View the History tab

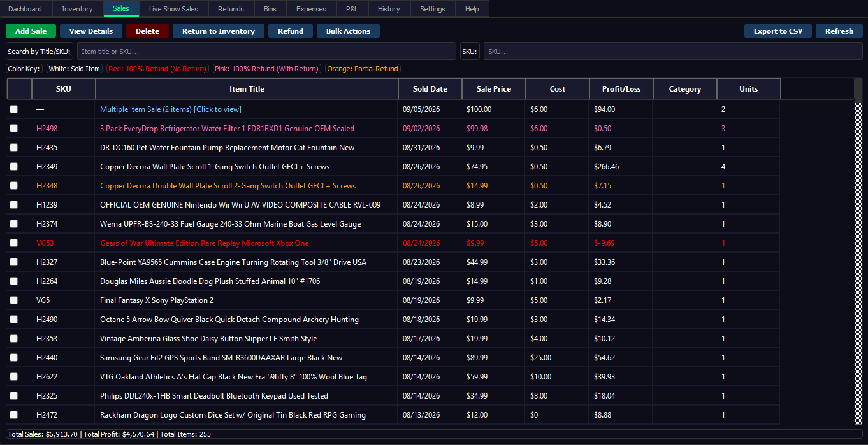[389, 9]
